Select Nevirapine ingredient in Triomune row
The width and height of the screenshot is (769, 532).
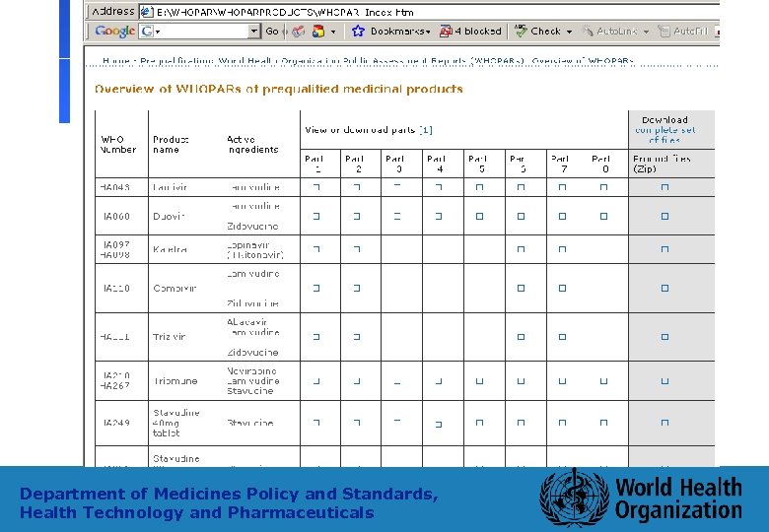[x=252, y=370]
